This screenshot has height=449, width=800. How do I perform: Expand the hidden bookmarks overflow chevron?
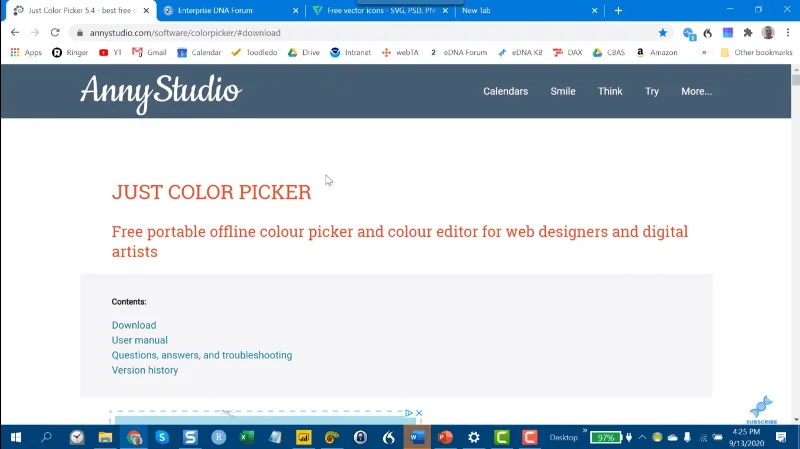click(x=704, y=53)
